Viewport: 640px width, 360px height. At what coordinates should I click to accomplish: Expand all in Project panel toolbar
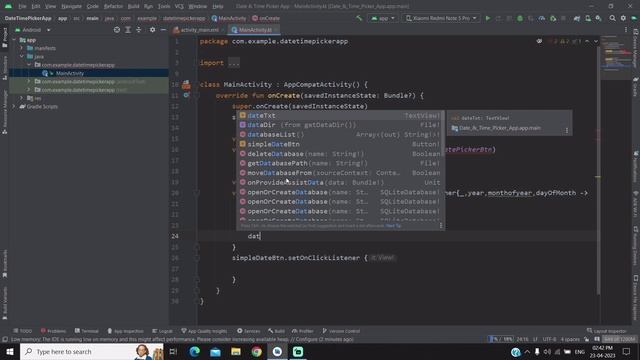(x=128, y=30)
